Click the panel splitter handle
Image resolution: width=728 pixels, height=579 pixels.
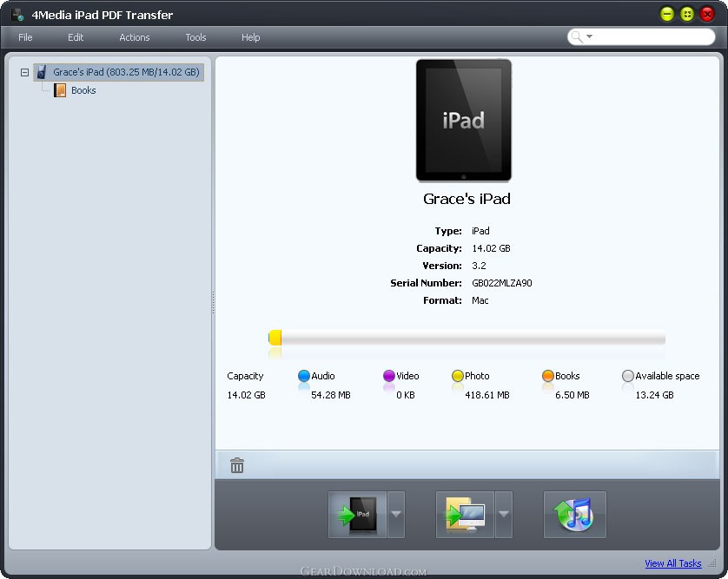point(213,302)
